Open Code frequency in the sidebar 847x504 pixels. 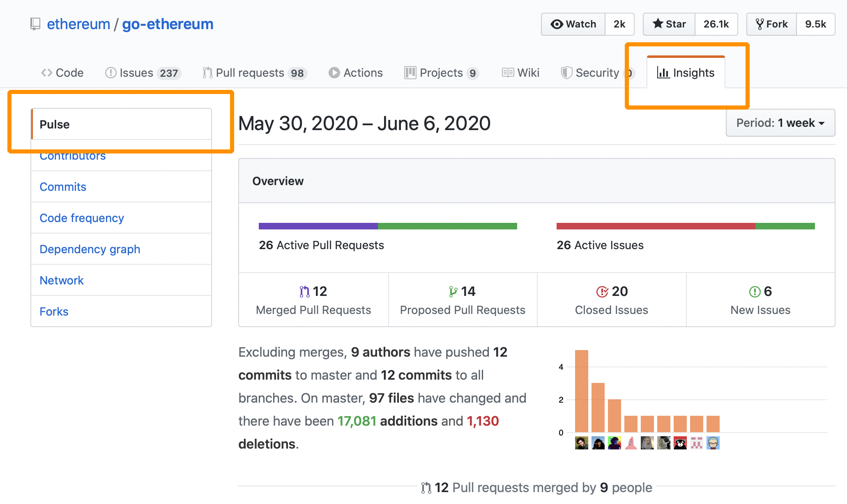pyautogui.click(x=121, y=218)
